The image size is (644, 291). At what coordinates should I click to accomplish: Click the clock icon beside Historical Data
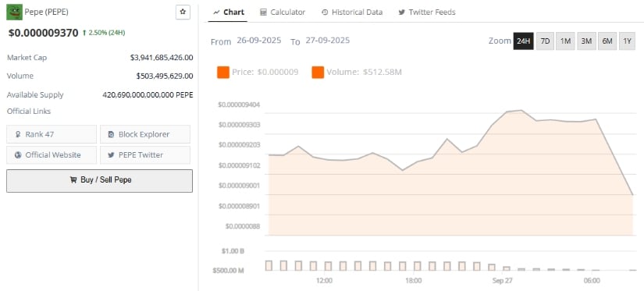click(x=325, y=12)
